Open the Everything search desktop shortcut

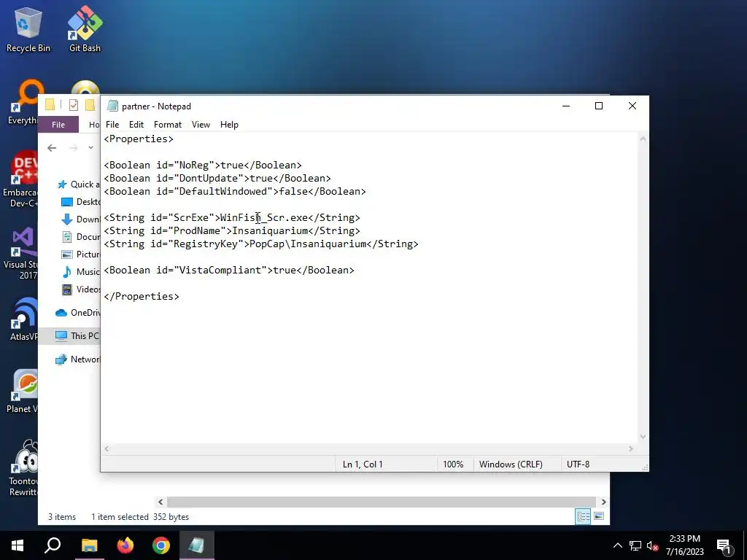tap(23, 103)
